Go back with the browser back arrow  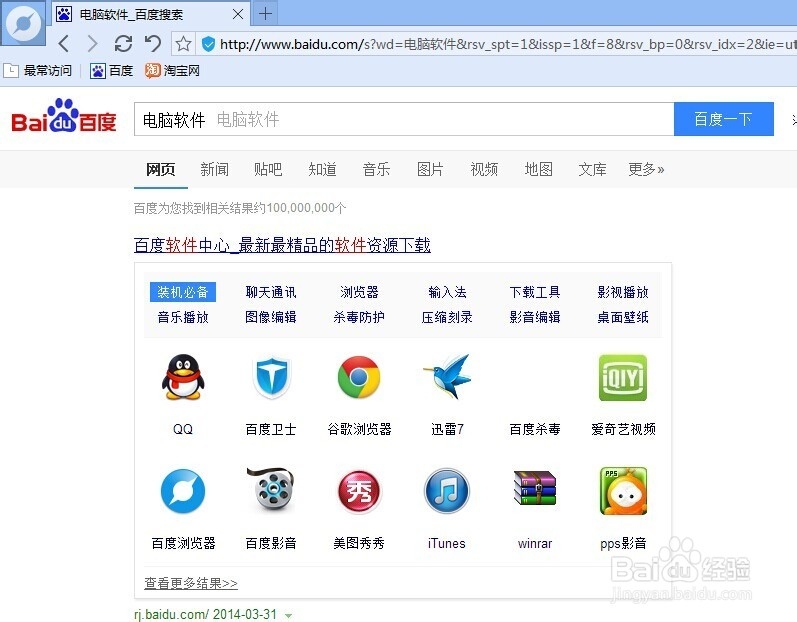64,44
